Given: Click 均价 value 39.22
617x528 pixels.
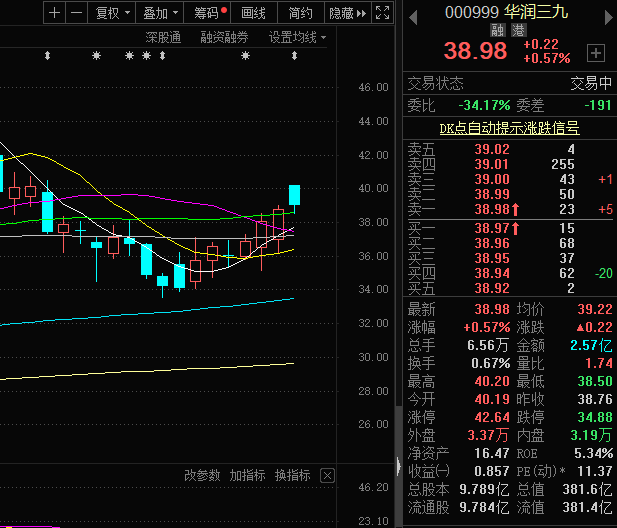Looking at the screenshot, I should click(x=595, y=309).
